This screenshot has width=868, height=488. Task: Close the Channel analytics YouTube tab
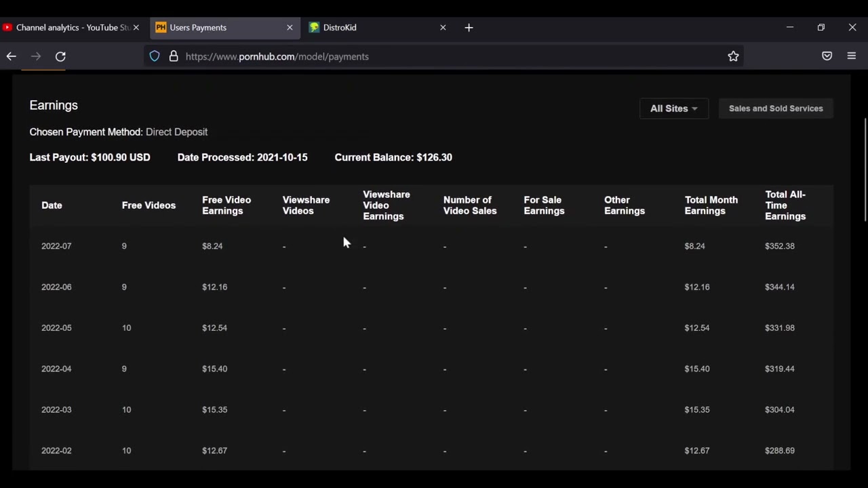[x=136, y=28]
